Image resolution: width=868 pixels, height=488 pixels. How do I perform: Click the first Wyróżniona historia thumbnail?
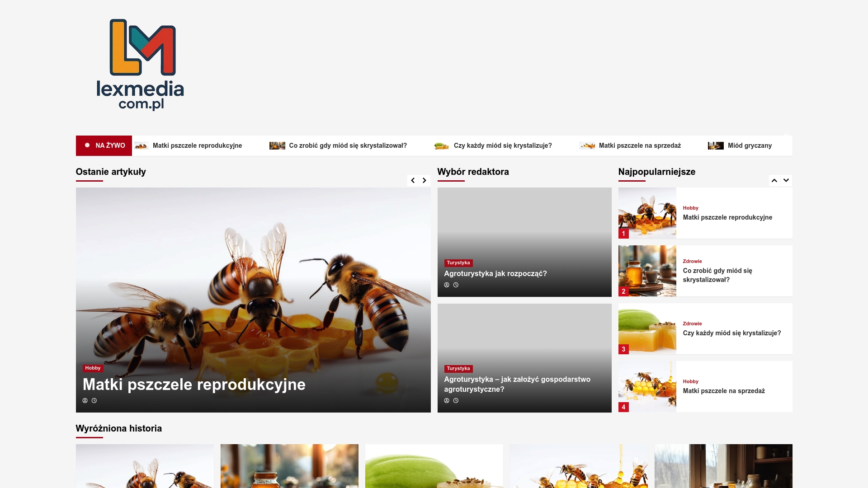pyautogui.click(x=145, y=465)
